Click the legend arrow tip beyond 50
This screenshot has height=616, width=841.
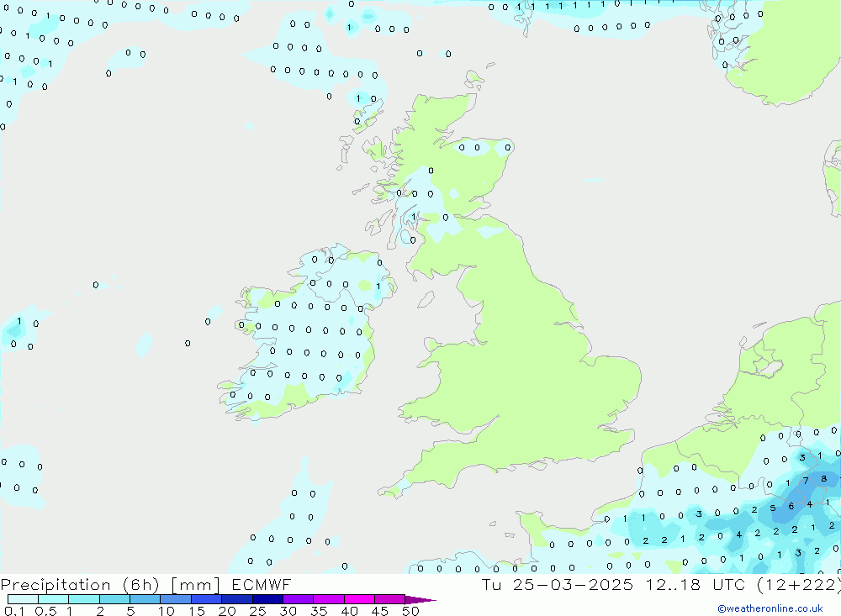pyautogui.click(x=420, y=600)
